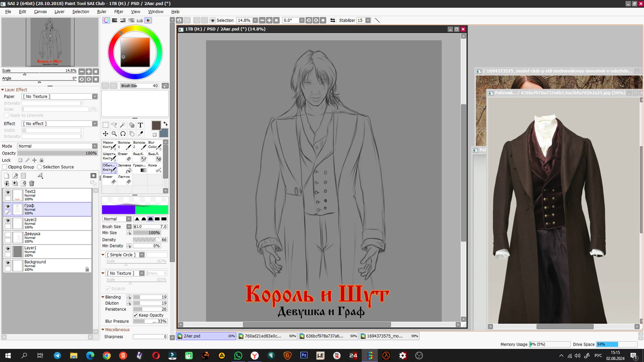The image size is (644, 362).
Task: Choose the Волосы 1 brush
Action: [124, 145]
